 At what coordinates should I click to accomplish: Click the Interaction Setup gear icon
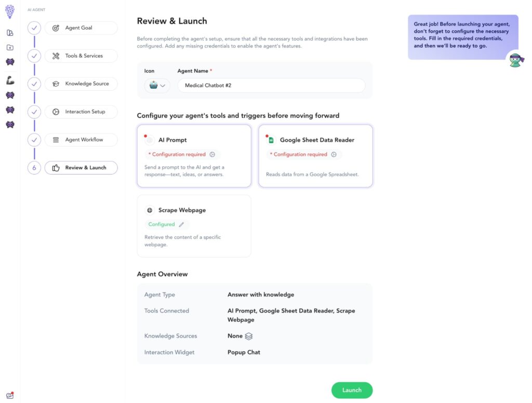click(x=57, y=112)
